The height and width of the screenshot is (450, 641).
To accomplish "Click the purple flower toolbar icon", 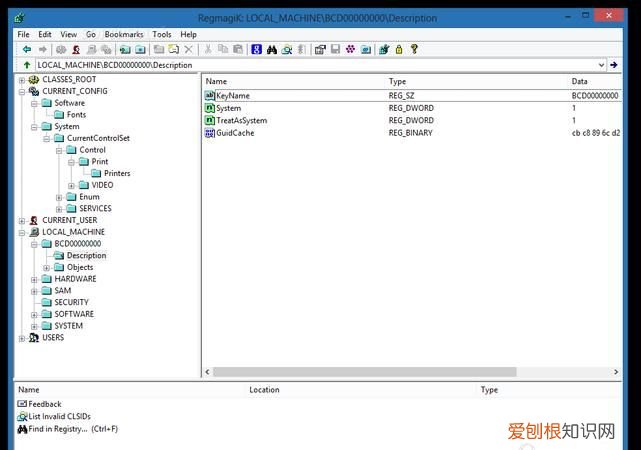I will coord(350,49).
